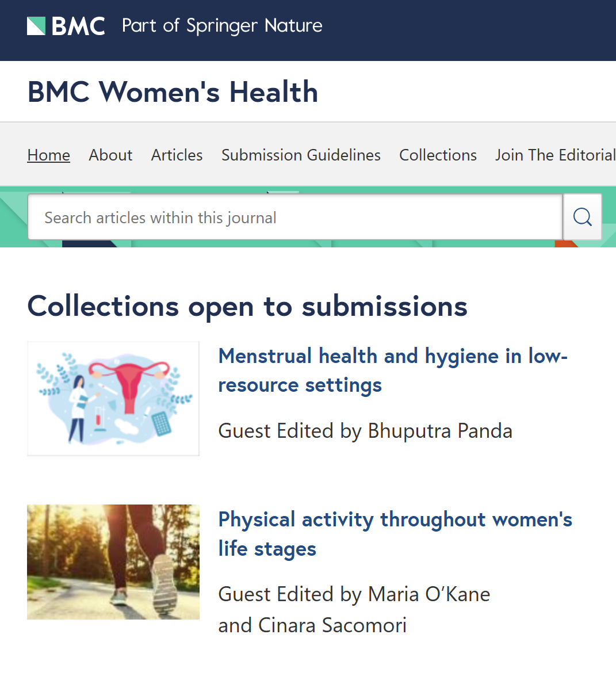Image resolution: width=616 pixels, height=684 pixels.
Task: Click the running legs photo thumbnail
Action: pos(113,562)
